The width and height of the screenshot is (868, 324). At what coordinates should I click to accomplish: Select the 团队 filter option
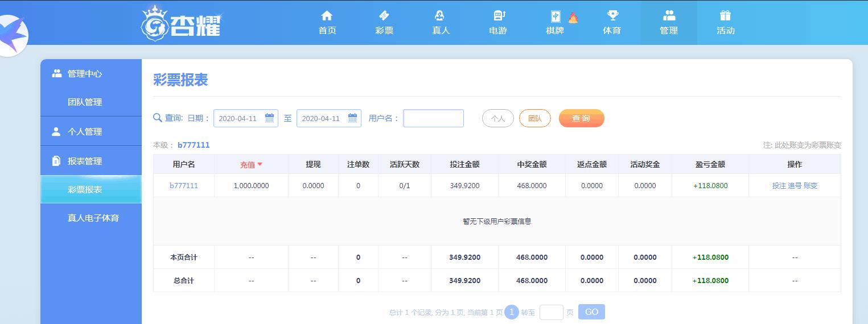click(535, 118)
